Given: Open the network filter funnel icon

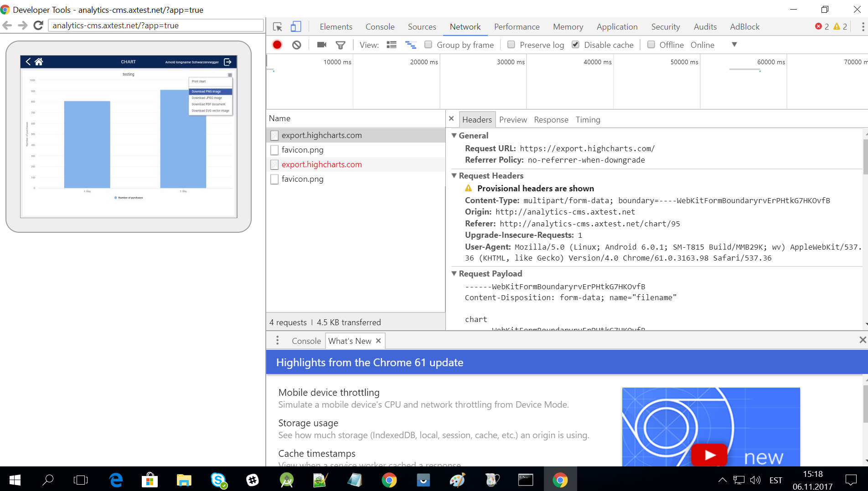Looking at the screenshot, I should click(x=340, y=45).
